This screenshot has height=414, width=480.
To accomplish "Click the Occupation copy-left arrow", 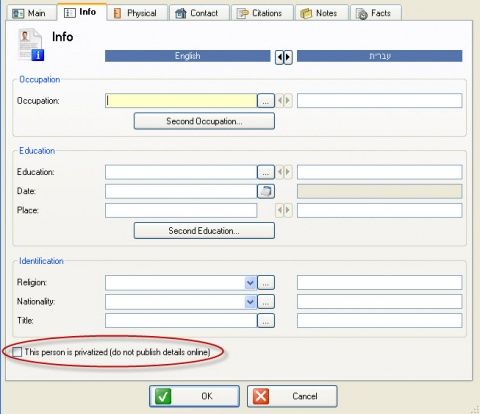I will tap(280, 100).
